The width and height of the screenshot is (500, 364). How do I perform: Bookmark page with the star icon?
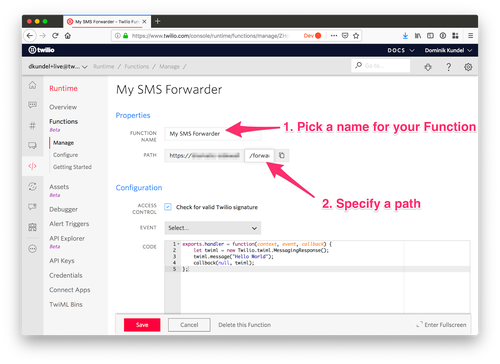tap(356, 36)
